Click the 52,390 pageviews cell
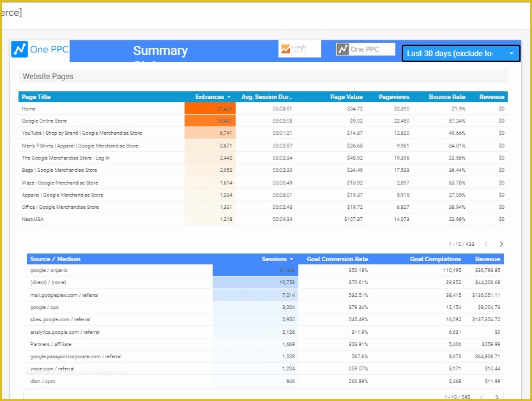Screen dimensions: 532x401 tap(401, 109)
